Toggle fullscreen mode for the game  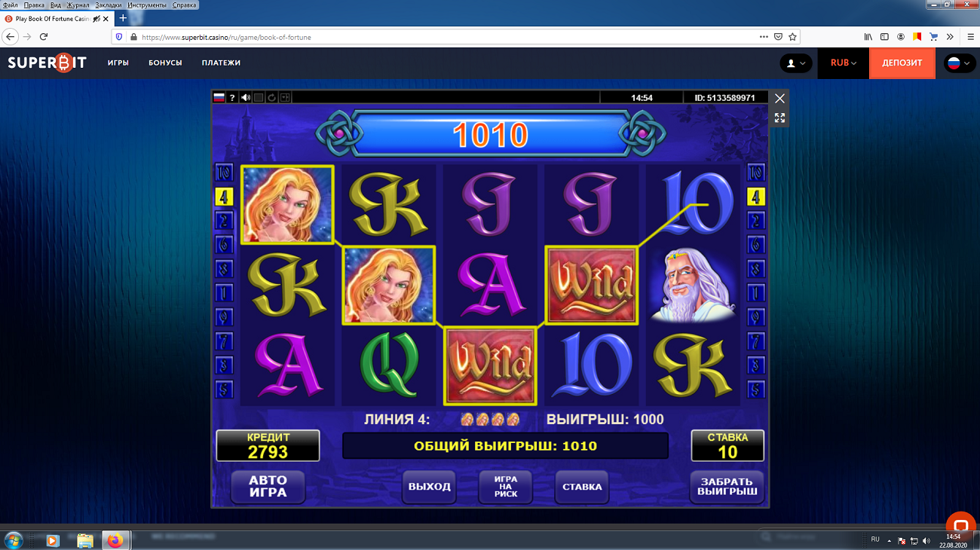(x=779, y=118)
